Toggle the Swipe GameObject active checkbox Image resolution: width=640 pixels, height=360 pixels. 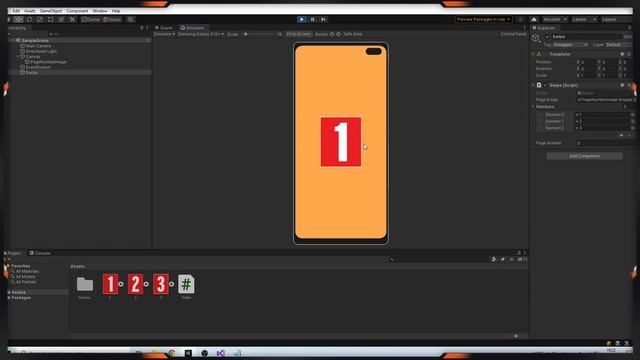pos(547,37)
